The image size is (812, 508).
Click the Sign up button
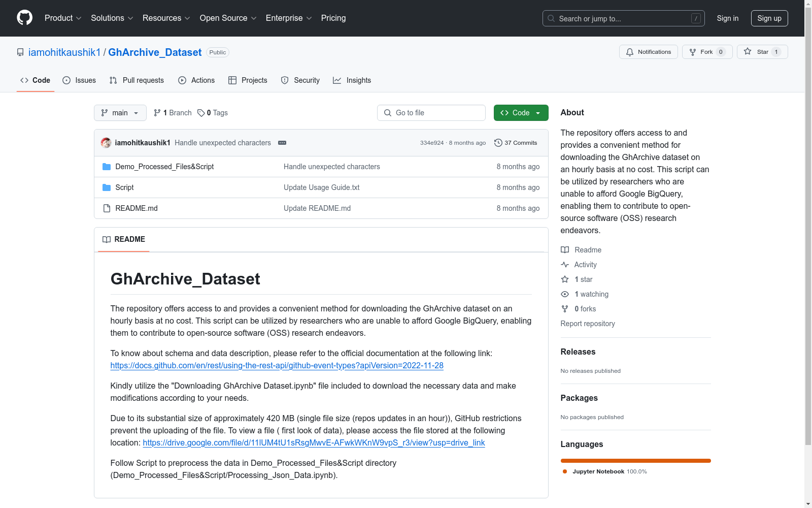[x=769, y=18]
